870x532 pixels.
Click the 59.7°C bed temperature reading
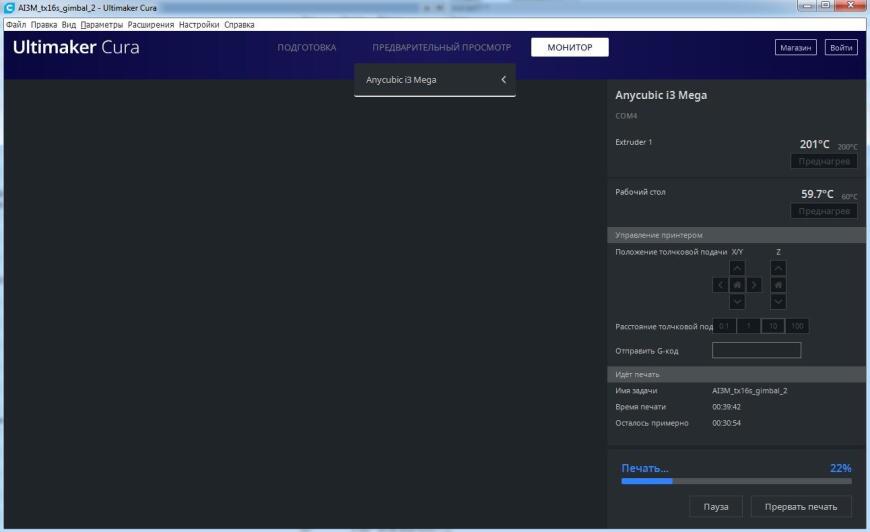tap(817, 194)
